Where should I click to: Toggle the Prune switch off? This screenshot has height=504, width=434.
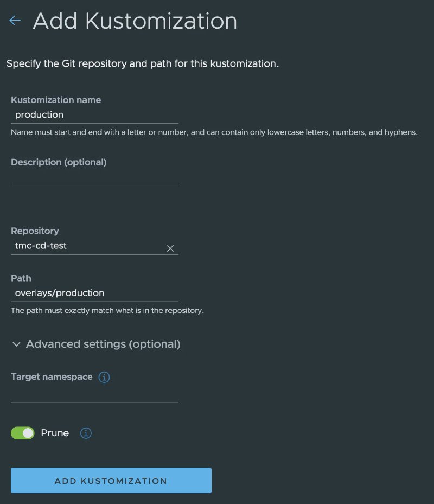pyautogui.click(x=22, y=433)
